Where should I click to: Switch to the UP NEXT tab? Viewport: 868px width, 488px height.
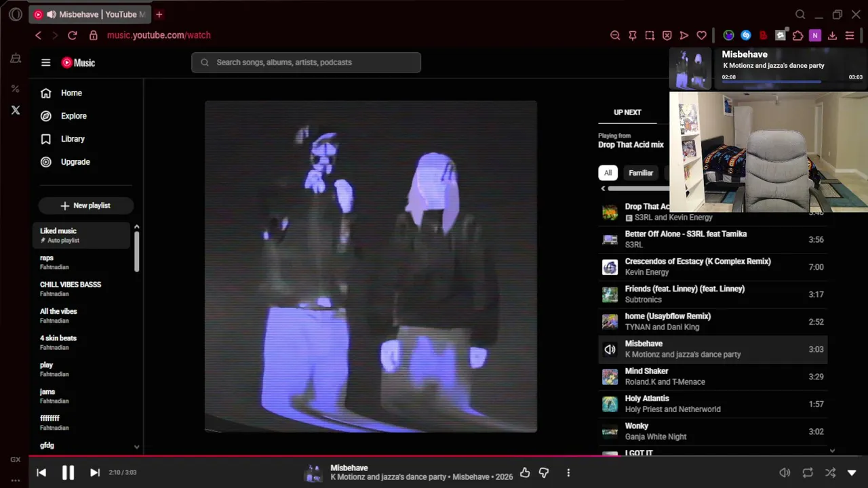tap(627, 113)
